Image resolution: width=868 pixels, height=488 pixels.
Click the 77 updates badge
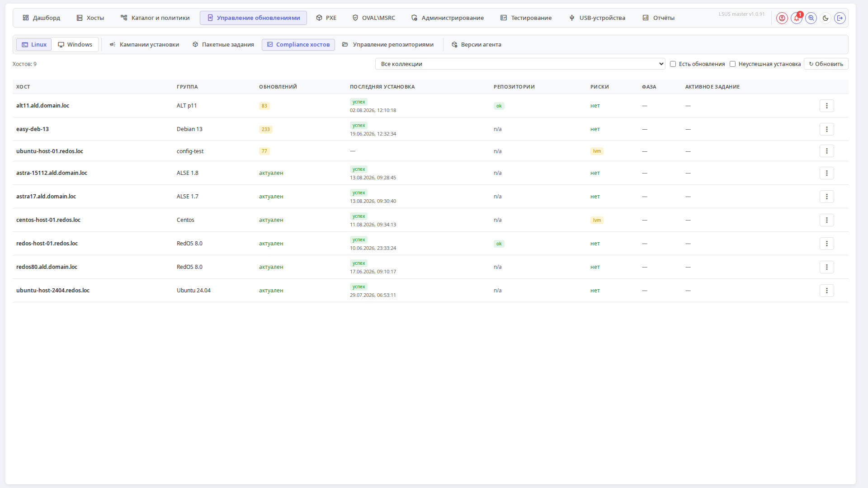(x=264, y=151)
